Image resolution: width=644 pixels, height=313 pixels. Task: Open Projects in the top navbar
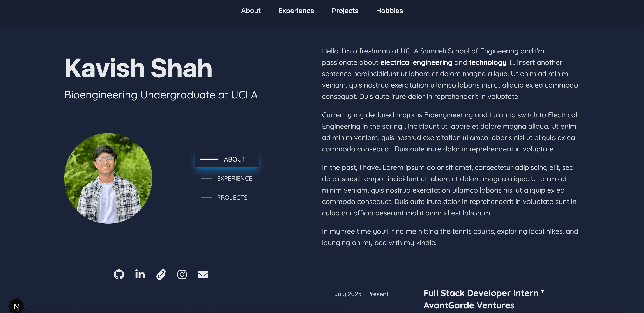click(x=345, y=11)
